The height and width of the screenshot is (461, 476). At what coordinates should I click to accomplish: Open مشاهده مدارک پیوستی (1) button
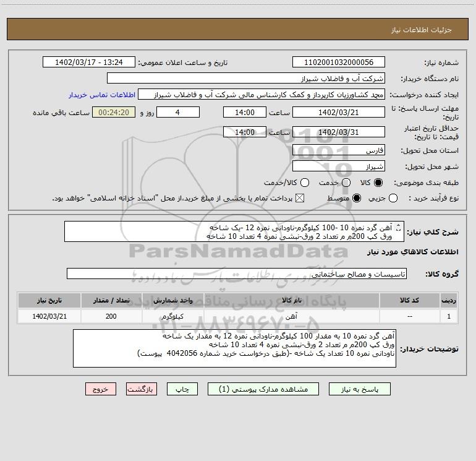click(263, 389)
